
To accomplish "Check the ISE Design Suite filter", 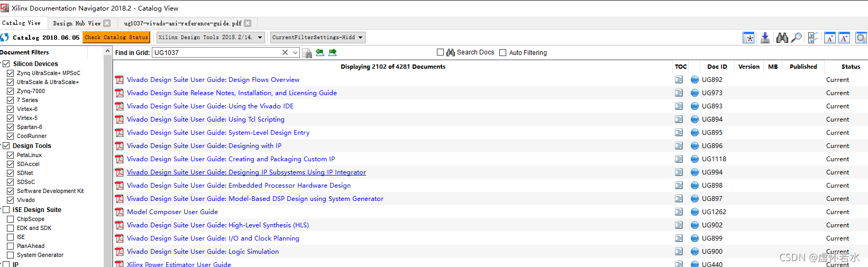I will click(x=6, y=209).
